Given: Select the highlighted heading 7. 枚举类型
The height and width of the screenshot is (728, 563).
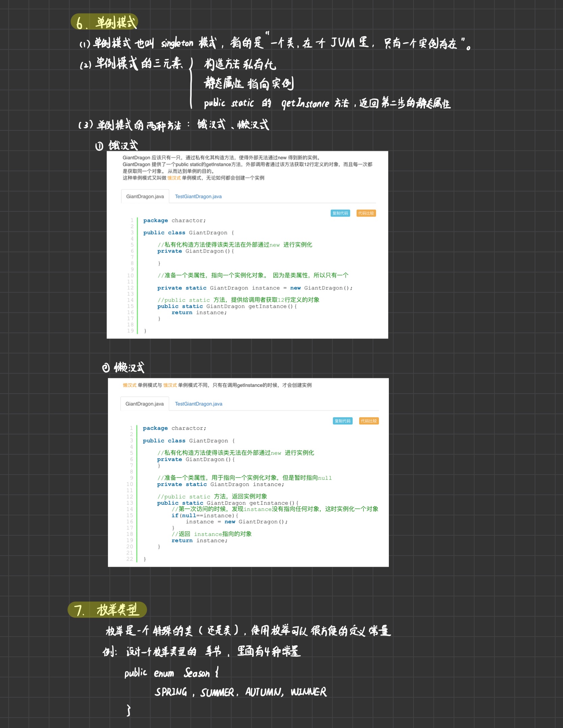Looking at the screenshot, I should 107,610.
